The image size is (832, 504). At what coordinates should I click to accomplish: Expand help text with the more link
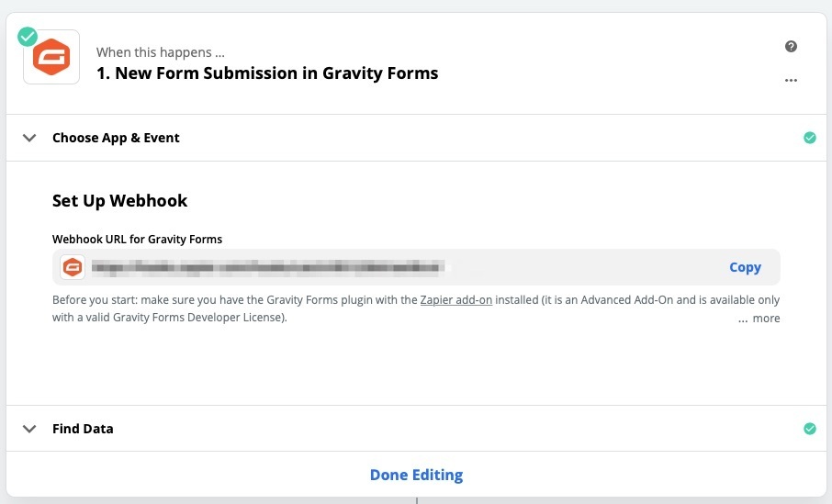[759, 319]
